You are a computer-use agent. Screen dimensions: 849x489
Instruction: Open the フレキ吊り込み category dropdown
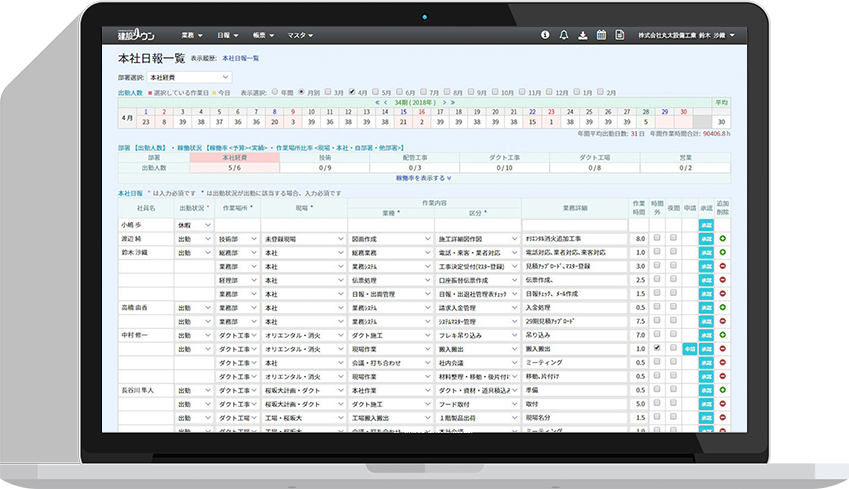click(478, 335)
